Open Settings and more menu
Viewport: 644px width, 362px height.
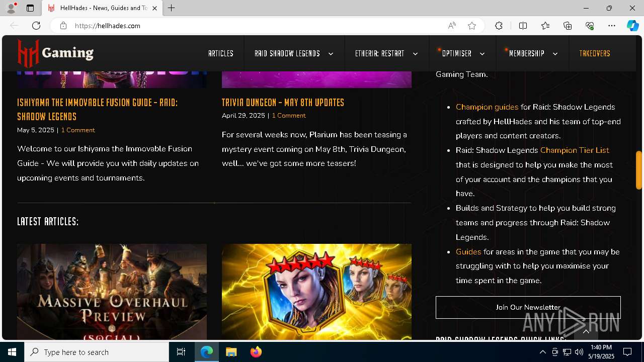pyautogui.click(x=612, y=26)
